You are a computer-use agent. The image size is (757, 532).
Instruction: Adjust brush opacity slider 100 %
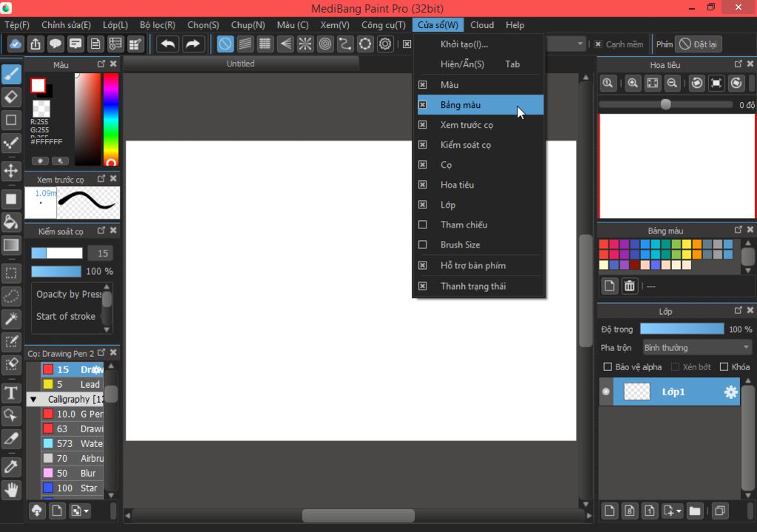[x=56, y=271]
